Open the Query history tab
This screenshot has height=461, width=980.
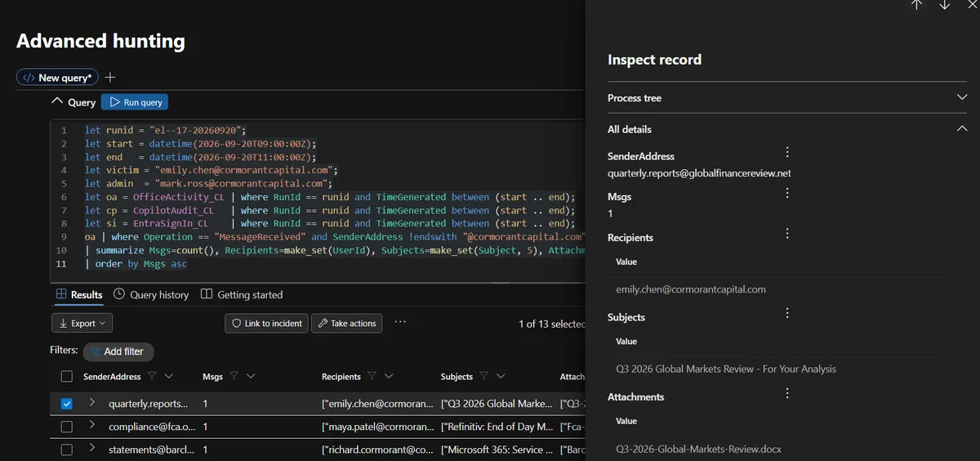[x=151, y=294]
